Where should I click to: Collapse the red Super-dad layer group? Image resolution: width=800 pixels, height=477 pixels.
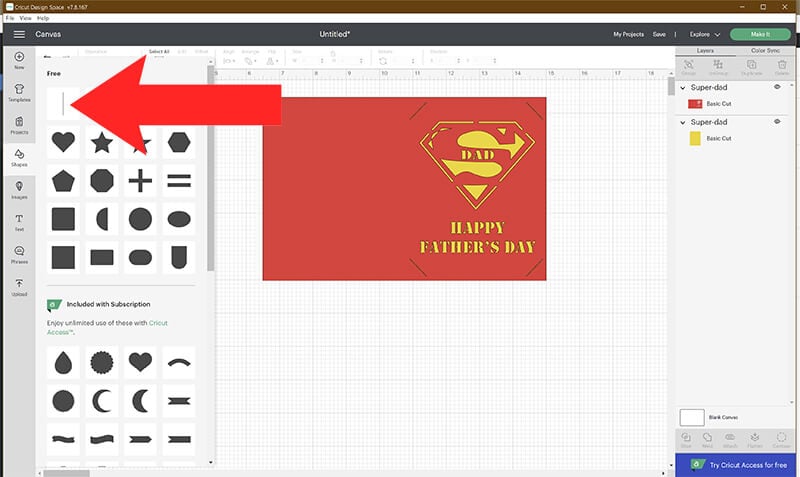[683, 88]
